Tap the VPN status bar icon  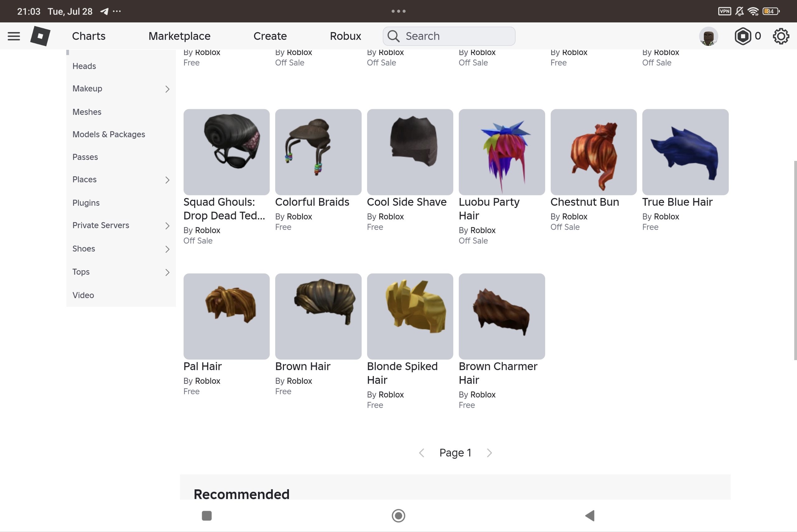pos(724,11)
